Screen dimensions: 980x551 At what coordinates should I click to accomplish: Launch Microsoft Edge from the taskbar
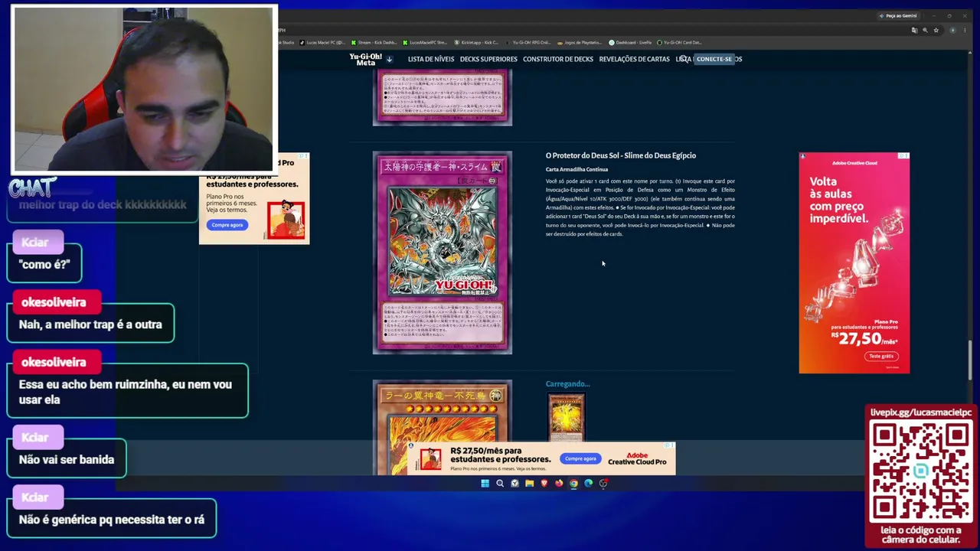[x=588, y=483]
